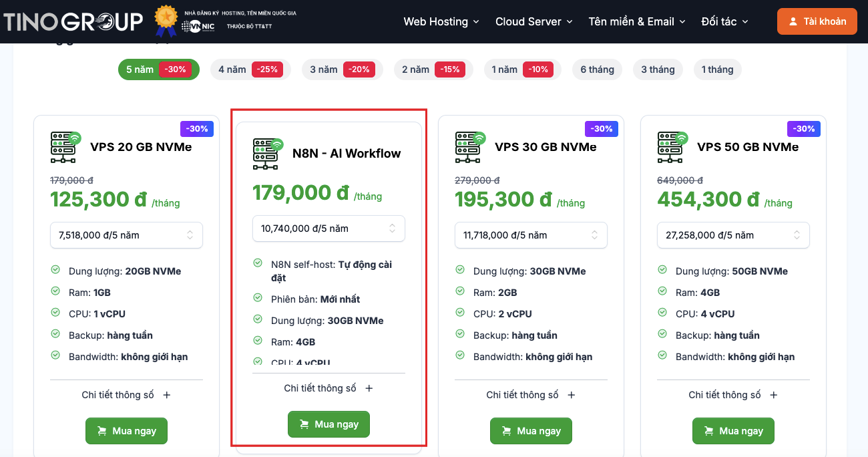The width and height of the screenshot is (868, 457).
Task: Click the cart icon in VPS 50 GB Mua ngay
Action: [x=709, y=431]
